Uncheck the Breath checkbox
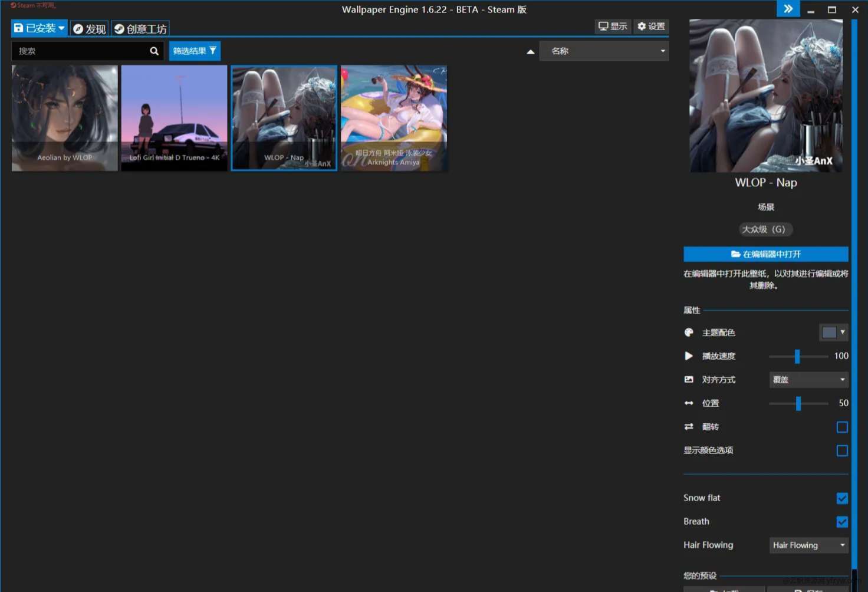The height and width of the screenshot is (592, 868). tap(842, 522)
